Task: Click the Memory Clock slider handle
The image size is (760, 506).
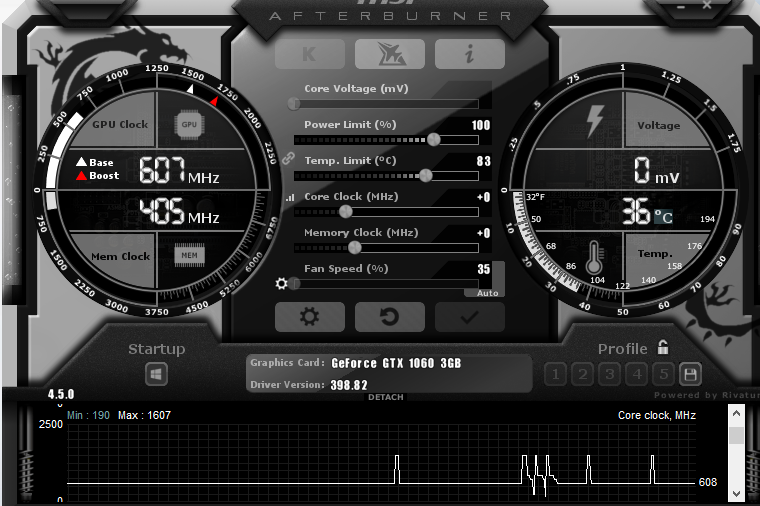Action: (355, 248)
